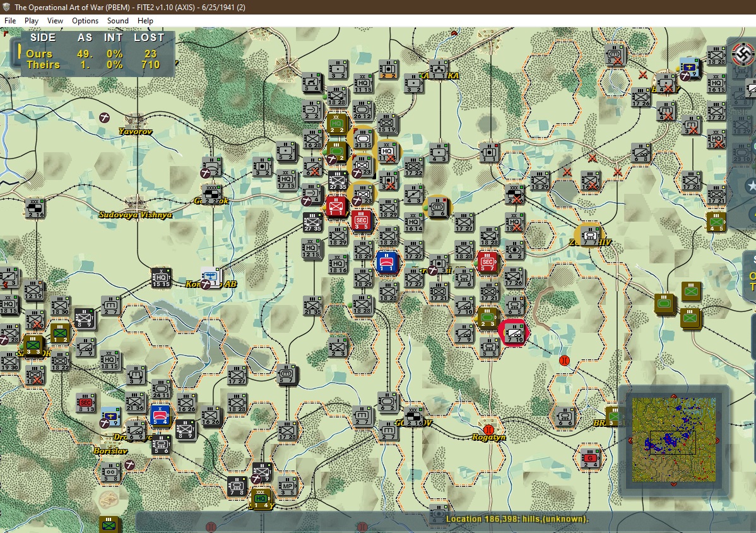
Task: Select the 5 8 unit near Borislav
Action: [110, 472]
